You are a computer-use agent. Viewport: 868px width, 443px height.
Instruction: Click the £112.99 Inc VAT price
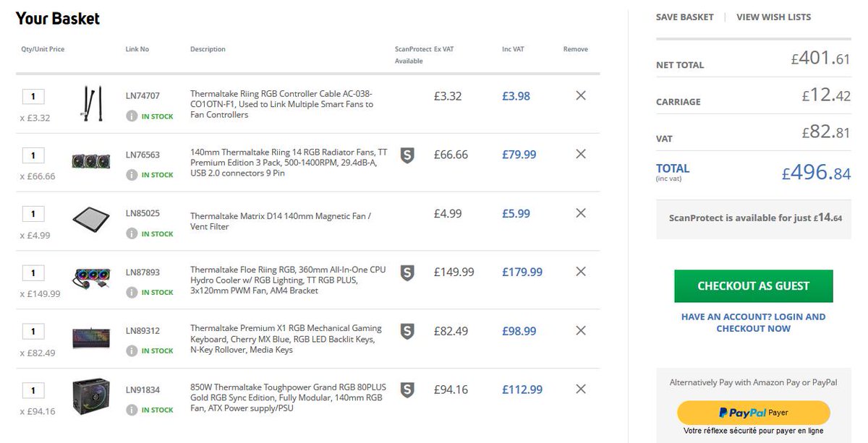pyautogui.click(x=522, y=390)
